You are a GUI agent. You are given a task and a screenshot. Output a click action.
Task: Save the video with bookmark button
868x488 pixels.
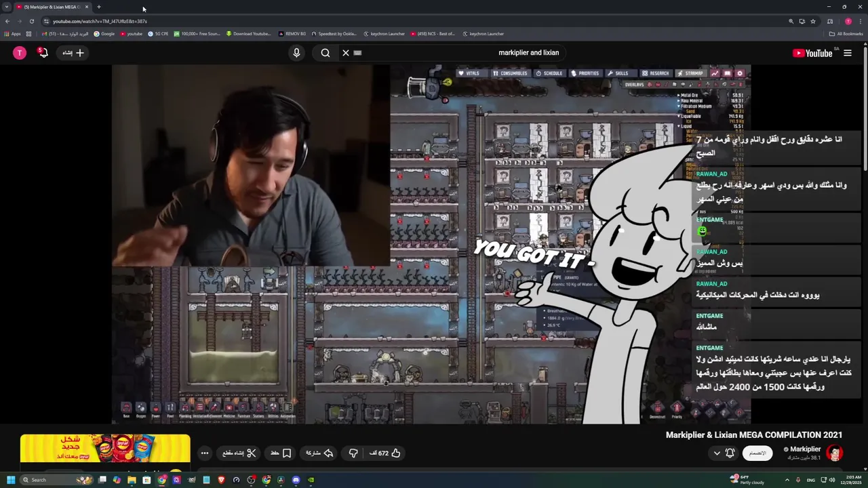281,453
